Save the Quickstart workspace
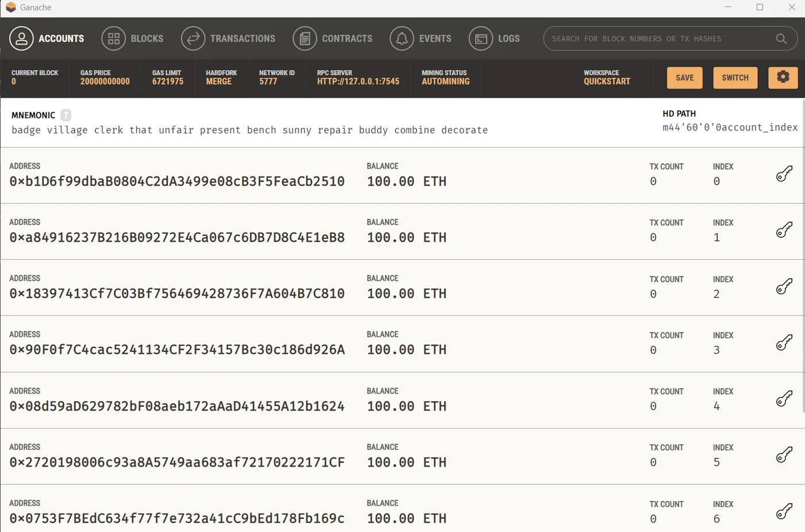Image resolution: width=805 pixels, height=532 pixels. click(685, 78)
